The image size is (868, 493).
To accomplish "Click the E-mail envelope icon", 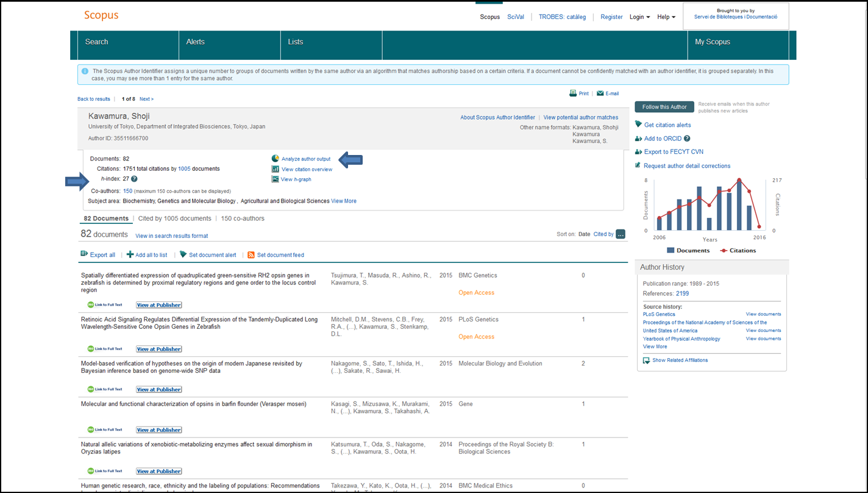I will click(x=600, y=93).
